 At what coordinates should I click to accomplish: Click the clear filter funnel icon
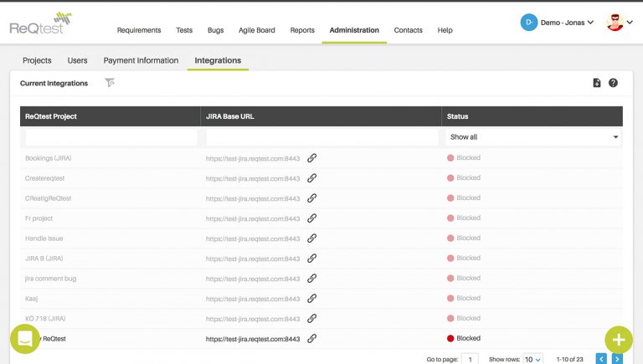tap(110, 83)
